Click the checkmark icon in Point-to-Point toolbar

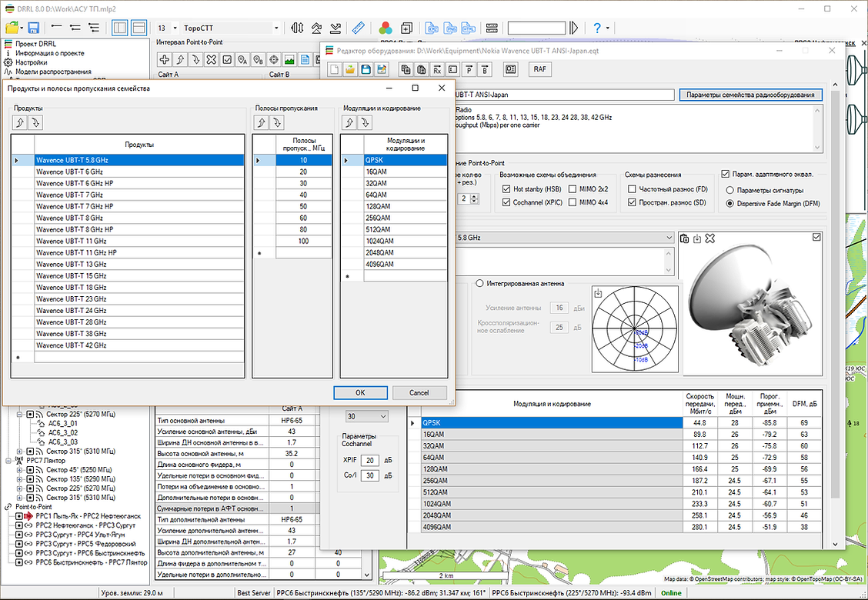point(227,60)
